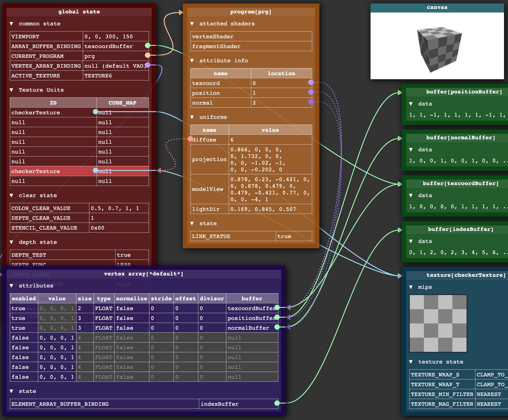Click the texcoord attribute location connector dot
This screenshot has height=420, width=508.
(311, 82)
